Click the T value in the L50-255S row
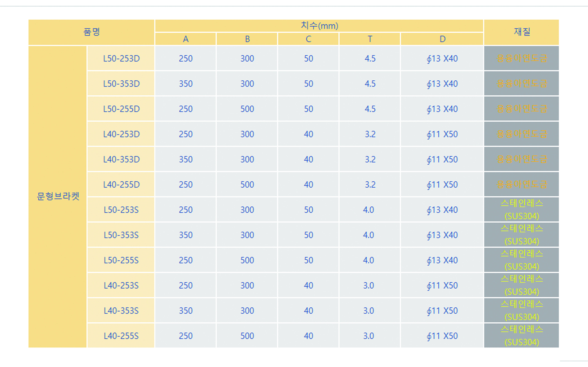588x367 pixels. [368, 260]
